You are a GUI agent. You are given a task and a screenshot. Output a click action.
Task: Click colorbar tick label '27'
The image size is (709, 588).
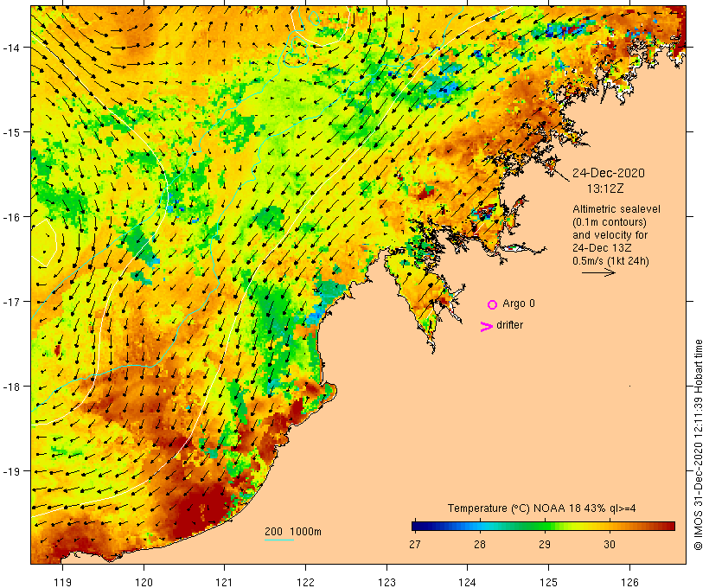click(415, 544)
